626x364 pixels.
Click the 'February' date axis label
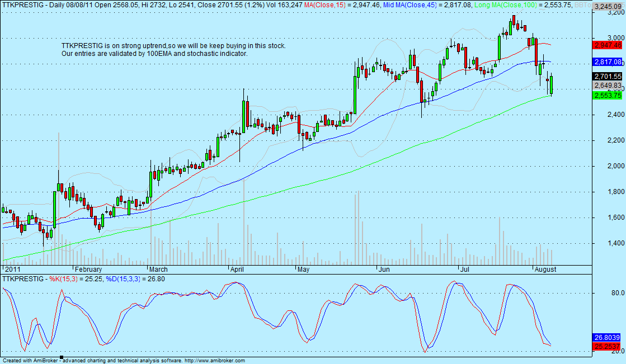88,270
